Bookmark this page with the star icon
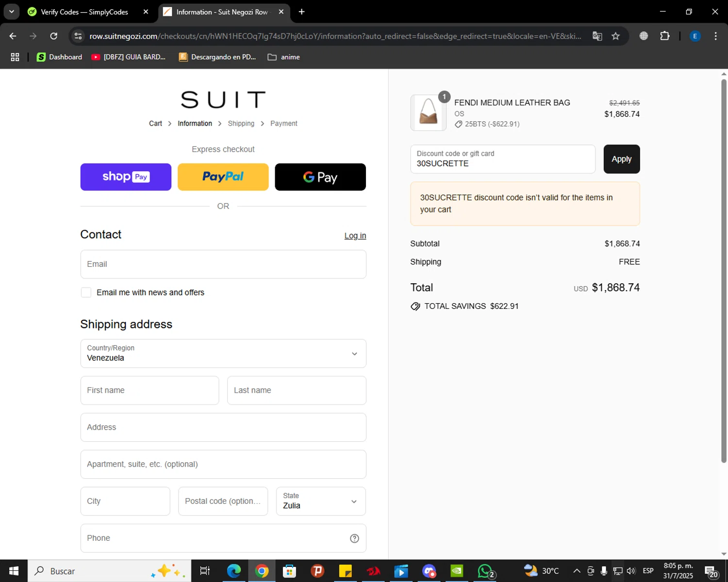The image size is (728, 582). (x=615, y=36)
